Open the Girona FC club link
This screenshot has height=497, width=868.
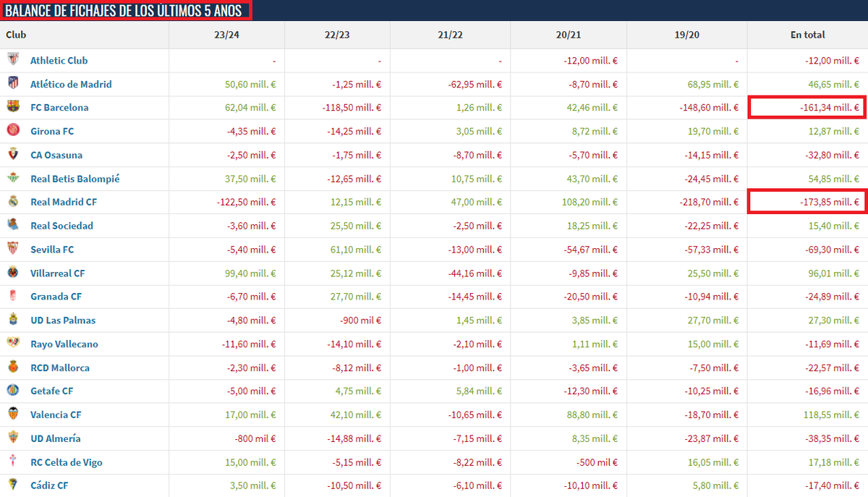tap(52, 132)
